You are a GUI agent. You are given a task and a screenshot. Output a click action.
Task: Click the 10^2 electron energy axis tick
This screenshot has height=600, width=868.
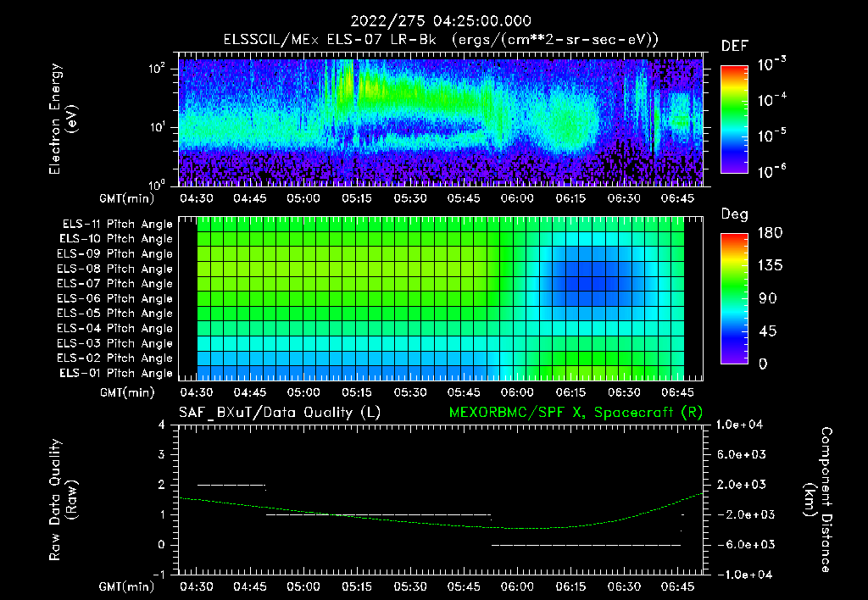[157, 69]
